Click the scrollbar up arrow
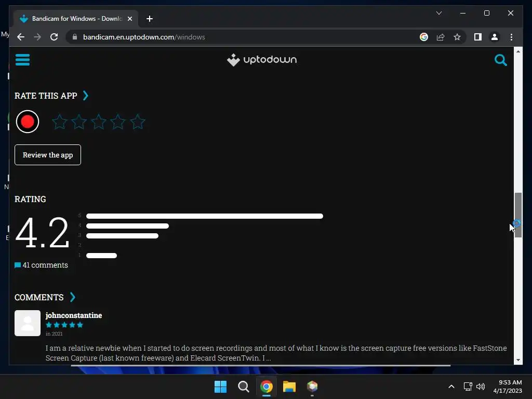Viewport: 532px width, 399px height. point(518,51)
